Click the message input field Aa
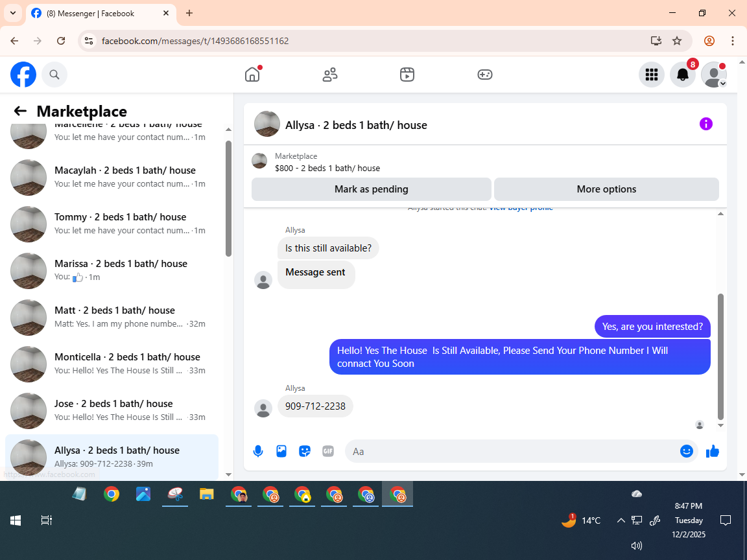747x560 pixels. coord(512,451)
